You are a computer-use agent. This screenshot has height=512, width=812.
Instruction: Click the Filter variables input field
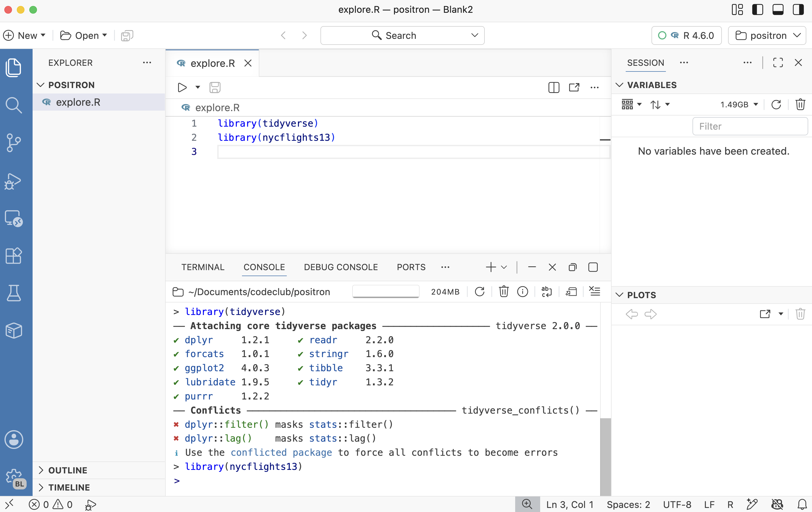(750, 126)
